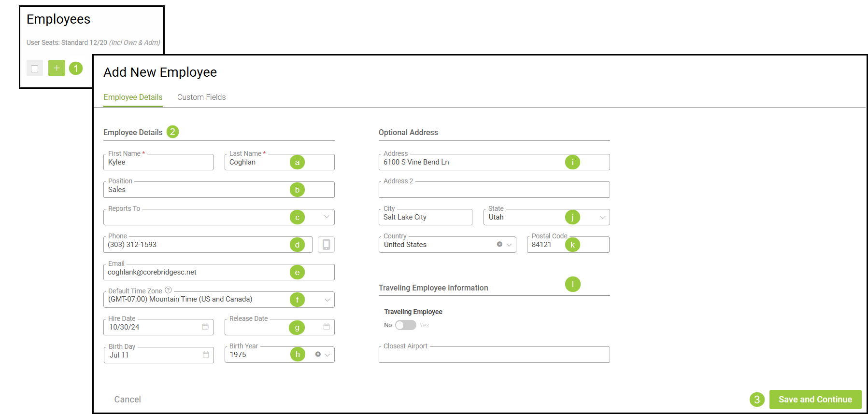Switch to the Employee Details tab
This screenshot has height=414, width=868.
(133, 97)
